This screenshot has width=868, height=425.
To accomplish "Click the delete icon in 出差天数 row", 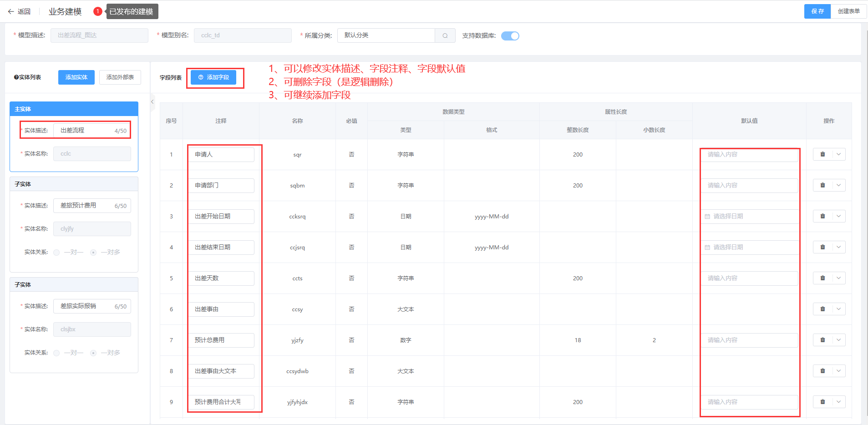I will [822, 278].
